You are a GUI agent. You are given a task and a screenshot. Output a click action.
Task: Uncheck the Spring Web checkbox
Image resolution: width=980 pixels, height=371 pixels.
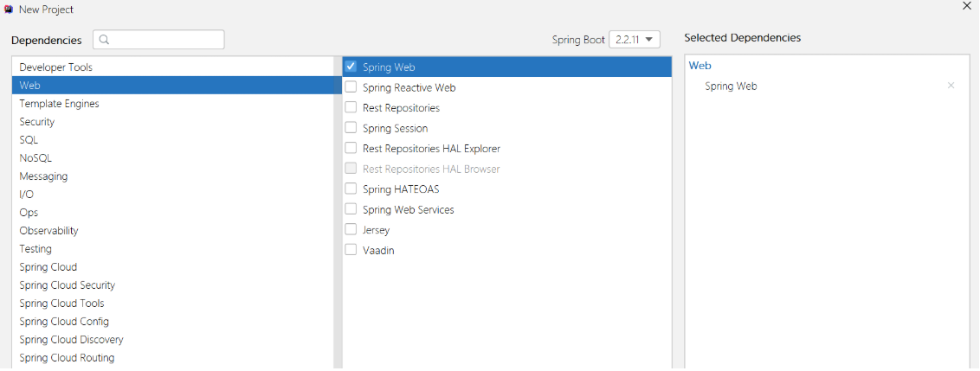tap(351, 67)
